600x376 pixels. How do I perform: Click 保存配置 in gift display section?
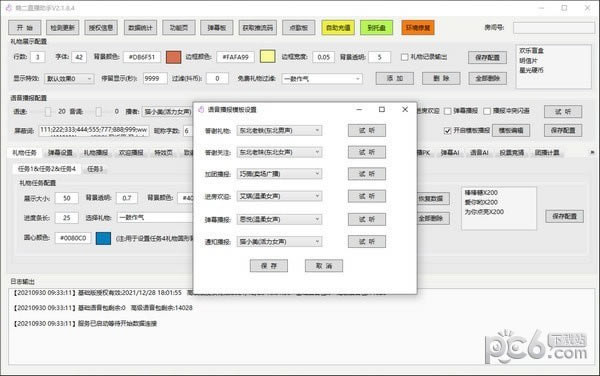pyautogui.click(x=488, y=58)
